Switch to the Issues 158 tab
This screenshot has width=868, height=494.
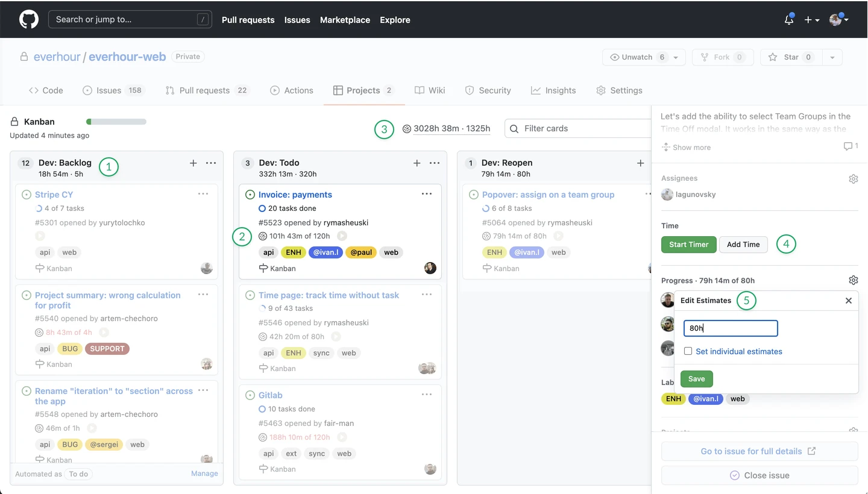[x=114, y=90]
